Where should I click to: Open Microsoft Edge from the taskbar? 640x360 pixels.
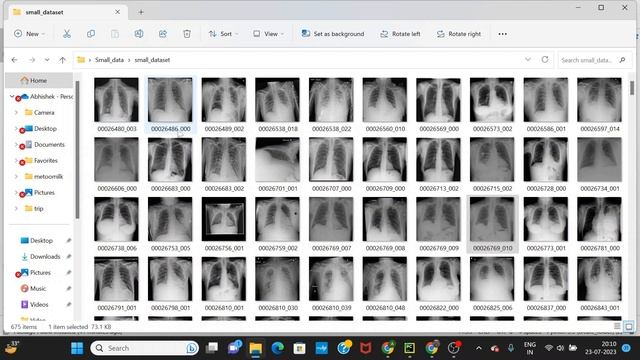(x=278, y=348)
